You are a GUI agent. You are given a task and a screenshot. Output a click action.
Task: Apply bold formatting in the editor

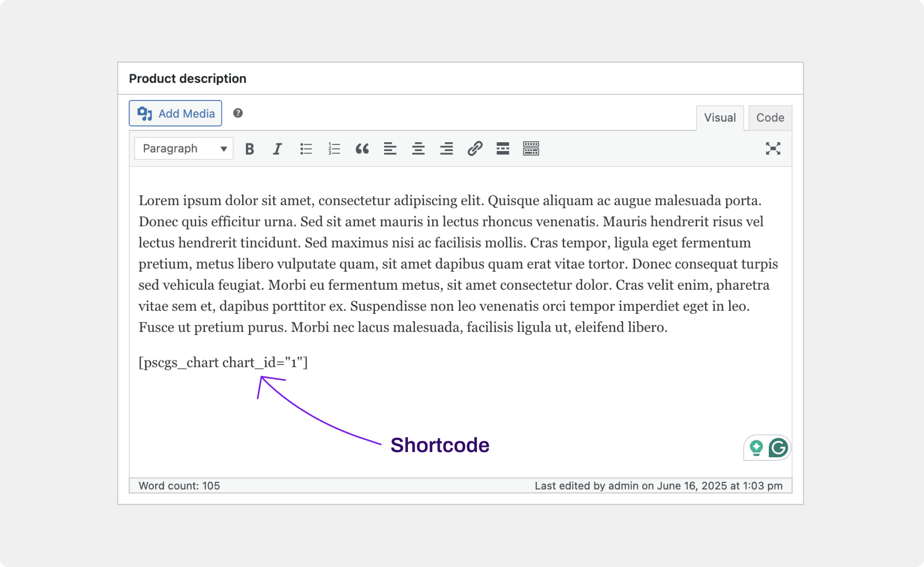point(249,148)
